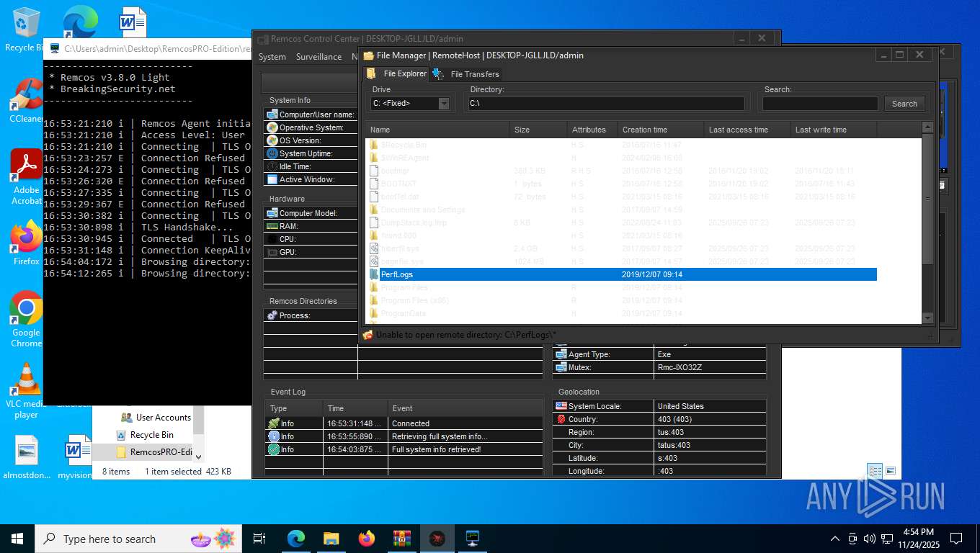Open WinRAR from the taskbar

402,539
